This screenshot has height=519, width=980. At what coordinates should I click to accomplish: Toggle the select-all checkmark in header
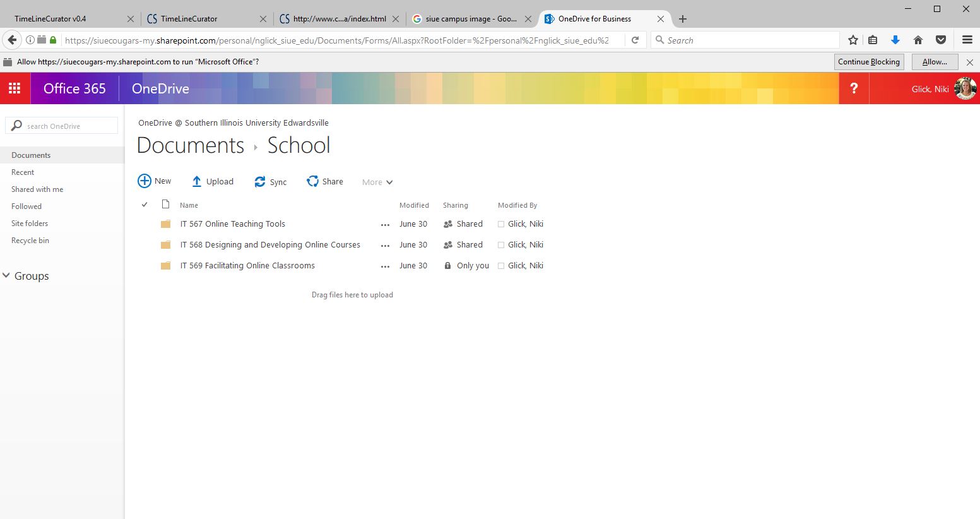(x=145, y=205)
